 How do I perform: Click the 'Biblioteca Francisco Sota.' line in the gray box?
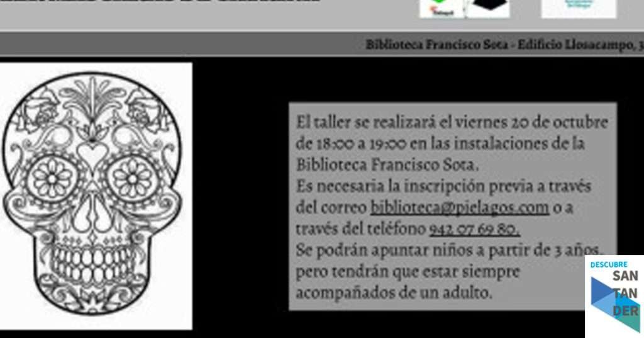(x=387, y=166)
